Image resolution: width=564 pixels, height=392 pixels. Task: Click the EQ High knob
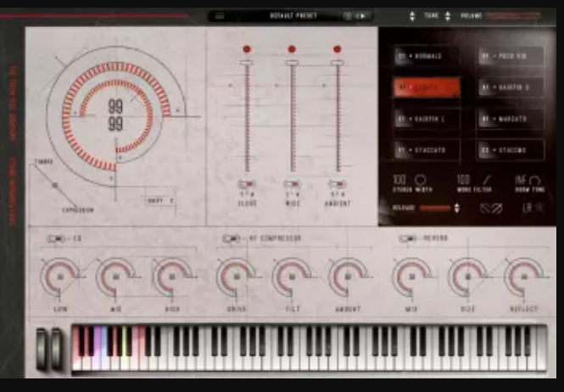[x=172, y=277]
